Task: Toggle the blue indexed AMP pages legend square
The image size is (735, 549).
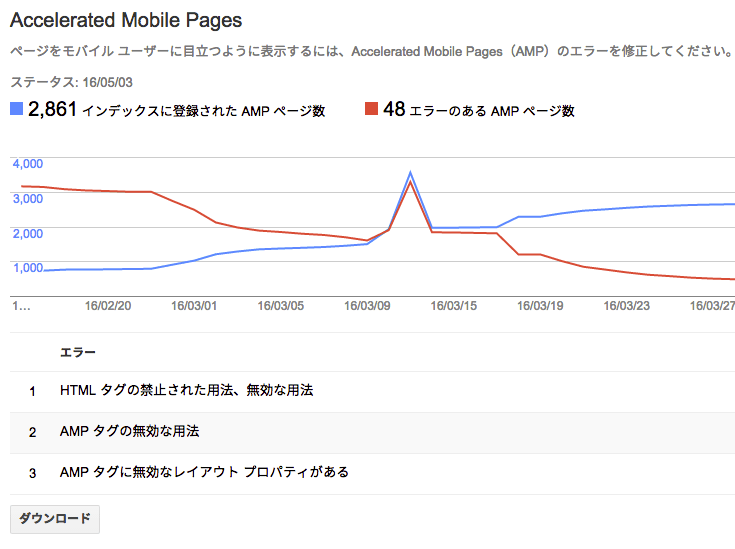Action: pyautogui.click(x=16, y=109)
